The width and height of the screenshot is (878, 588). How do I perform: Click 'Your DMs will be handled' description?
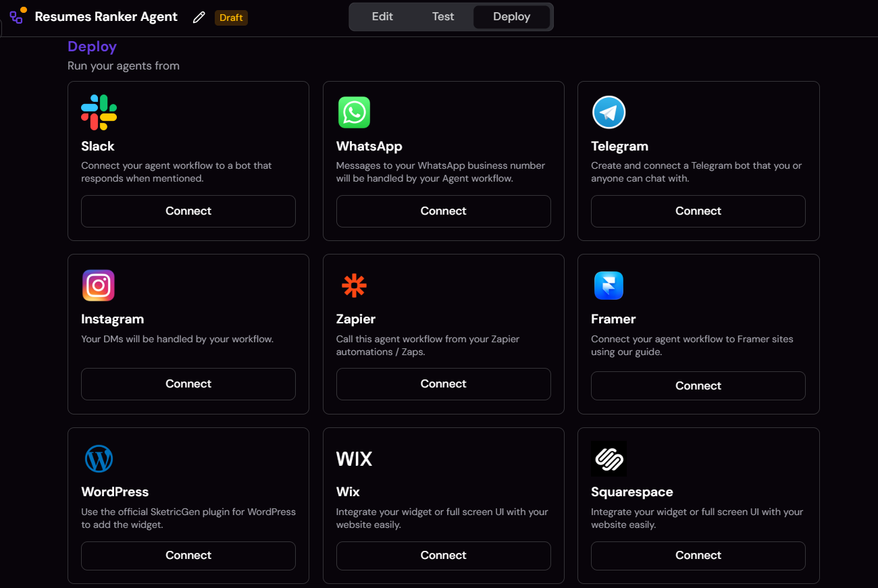[x=178, y=339]
